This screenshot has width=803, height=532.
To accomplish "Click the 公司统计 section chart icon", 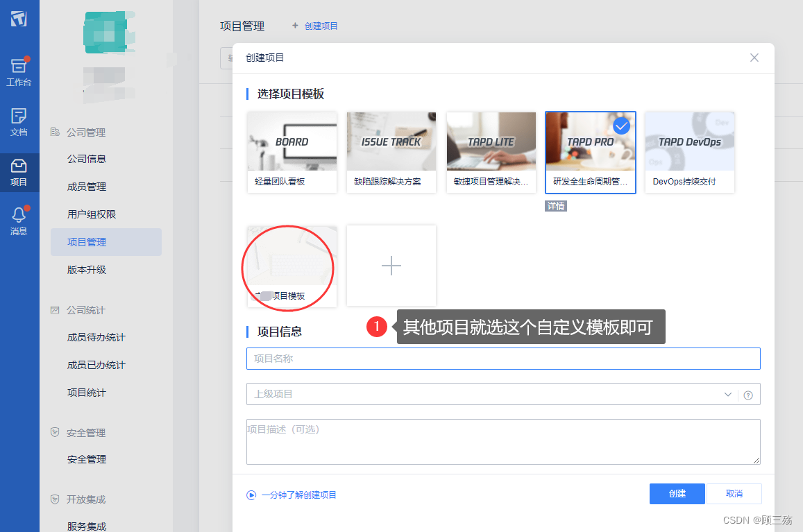I will [55, 310].
